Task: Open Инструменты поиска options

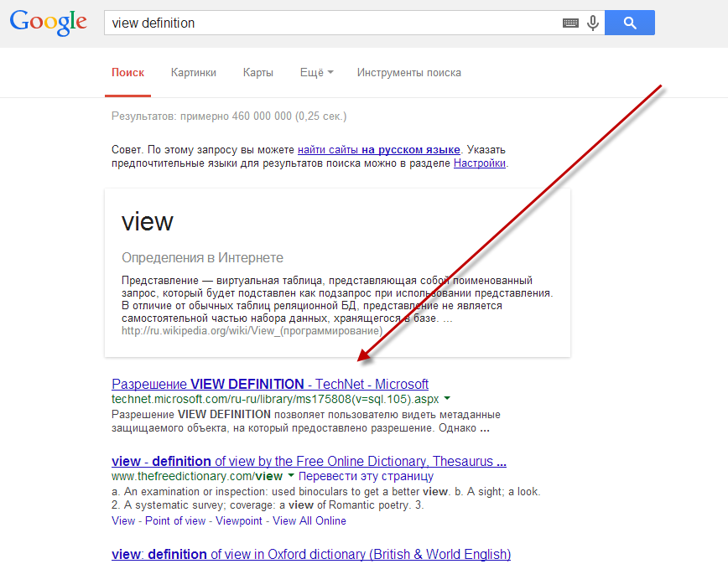Action: [408, 73]
